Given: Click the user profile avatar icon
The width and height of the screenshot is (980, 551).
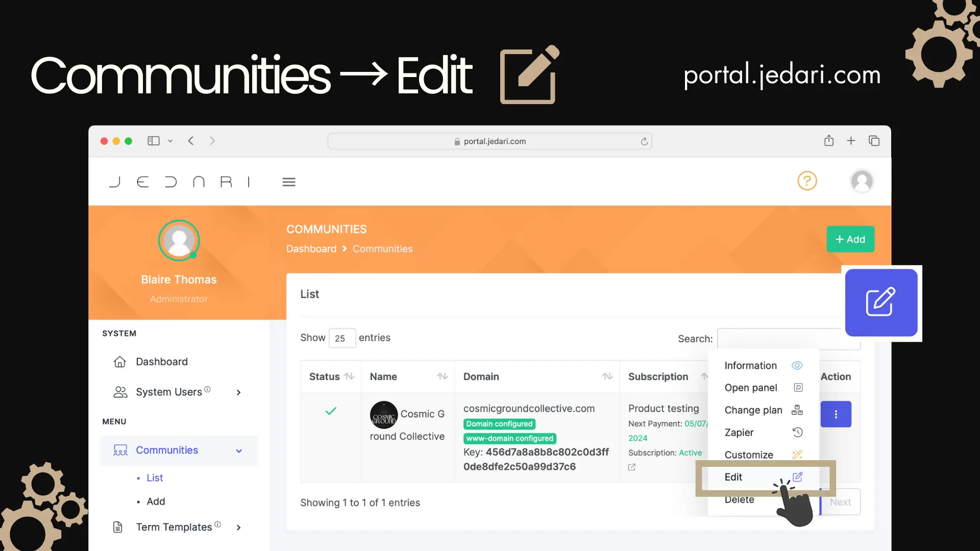Looking at the screenshot, I should [x=862, y=180].
